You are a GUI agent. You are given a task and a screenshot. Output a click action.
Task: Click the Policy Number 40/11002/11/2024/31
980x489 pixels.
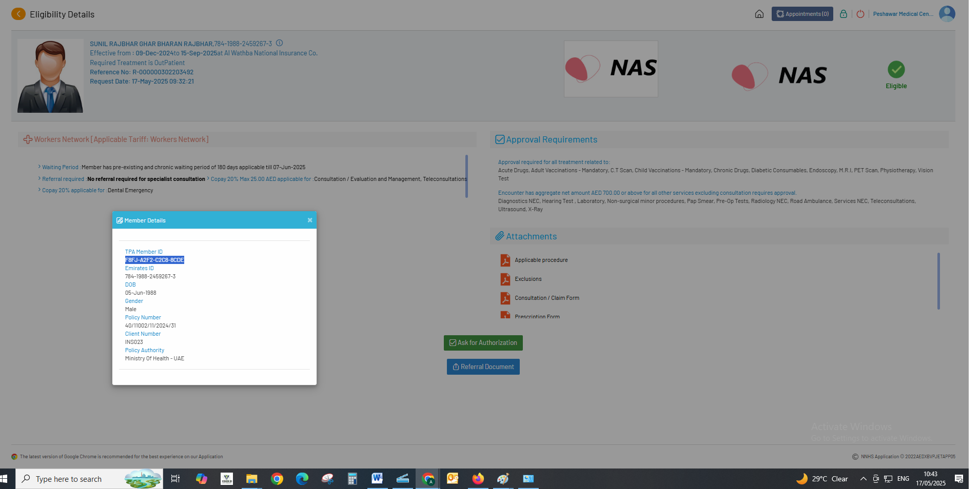[150, 325]
